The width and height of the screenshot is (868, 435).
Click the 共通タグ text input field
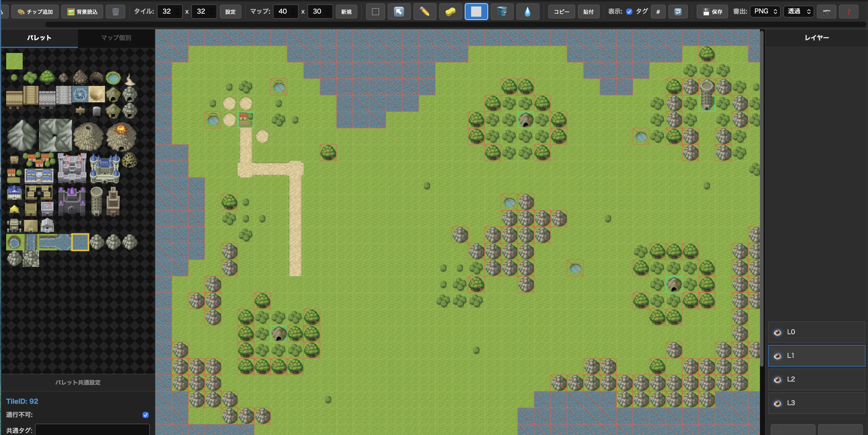pos(92,430)
